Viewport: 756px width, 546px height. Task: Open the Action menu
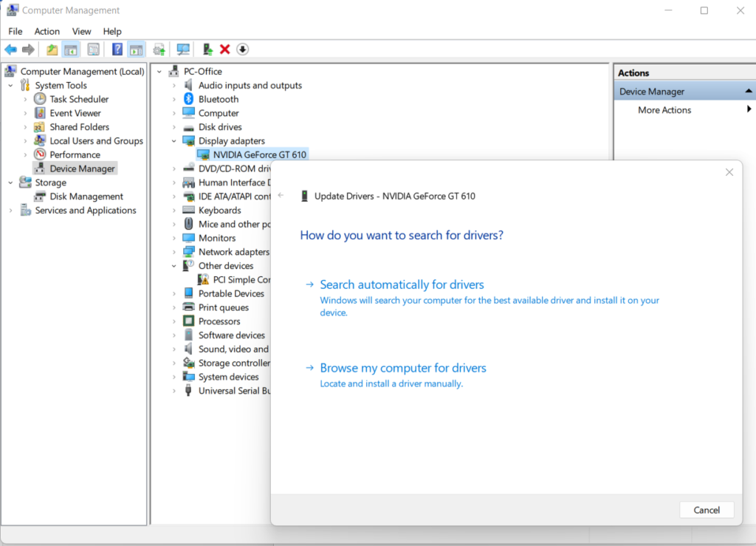click(47, 31)
